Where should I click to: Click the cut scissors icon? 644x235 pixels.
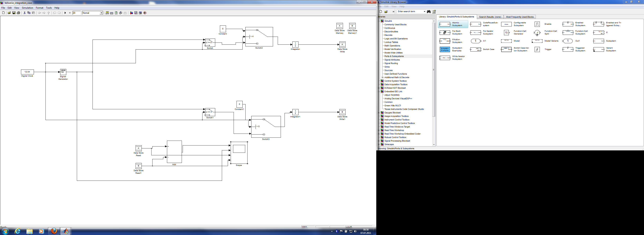click(x=24, y=13)
